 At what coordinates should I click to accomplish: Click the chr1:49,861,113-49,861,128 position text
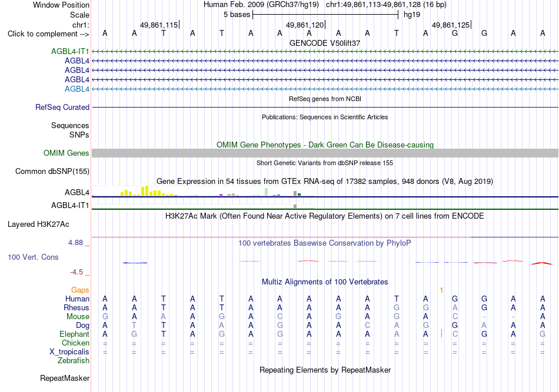[386, 5]
